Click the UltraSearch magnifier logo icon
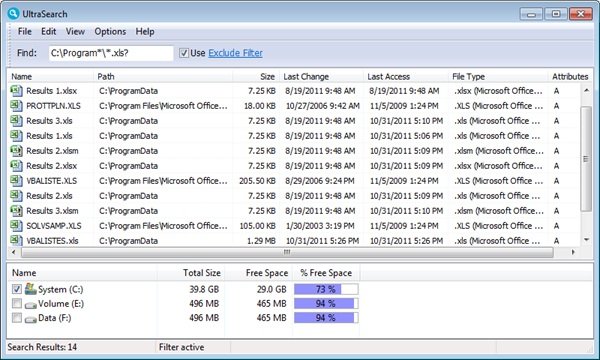The width and height of the screenshot is (600, 360). [x=13, y=14]
